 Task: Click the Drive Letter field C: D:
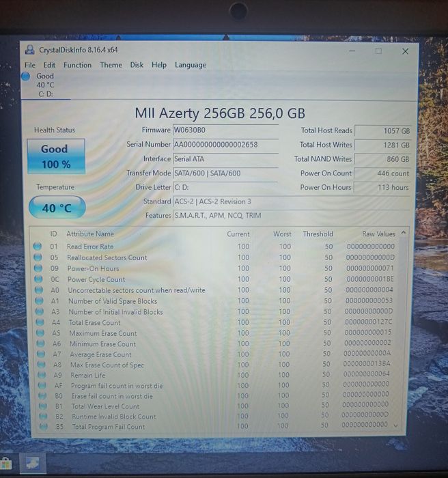click(225, 187)
